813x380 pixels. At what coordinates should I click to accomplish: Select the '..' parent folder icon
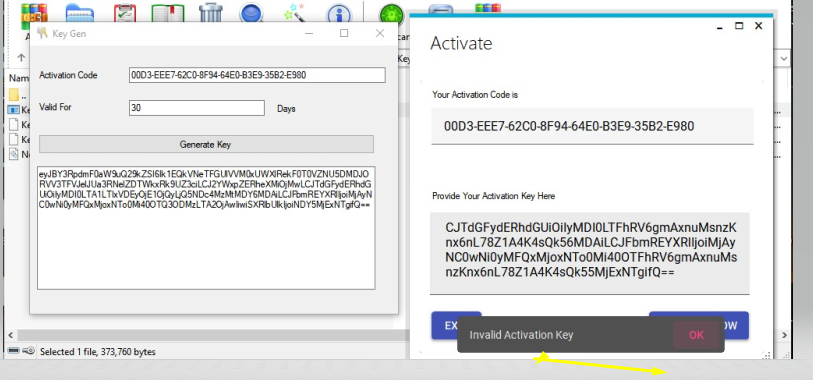click(x=14, y=95)
